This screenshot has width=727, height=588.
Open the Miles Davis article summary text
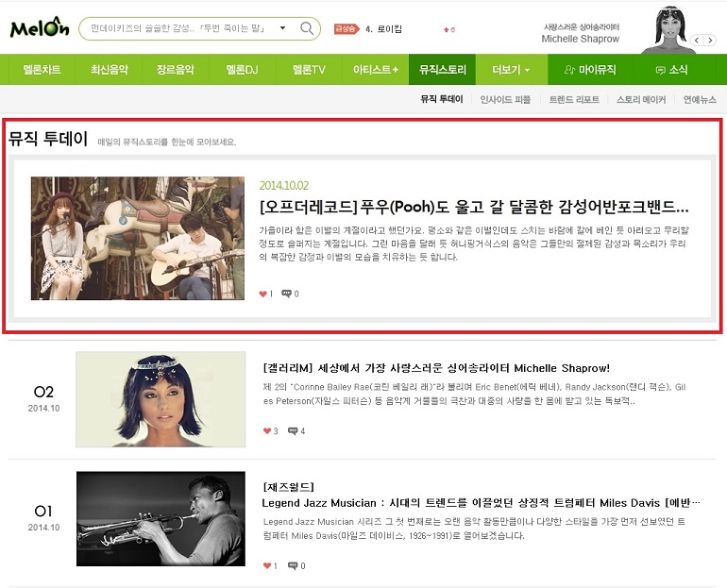point(474,529)
